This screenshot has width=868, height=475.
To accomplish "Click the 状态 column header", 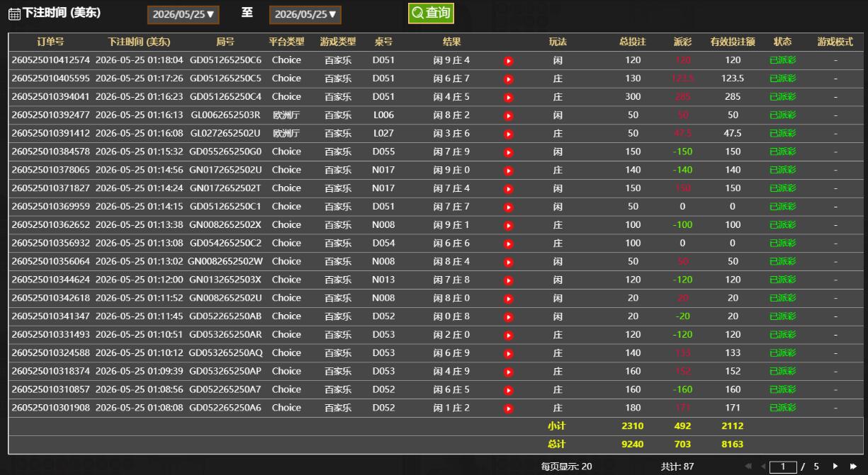I will coord(783,42).
